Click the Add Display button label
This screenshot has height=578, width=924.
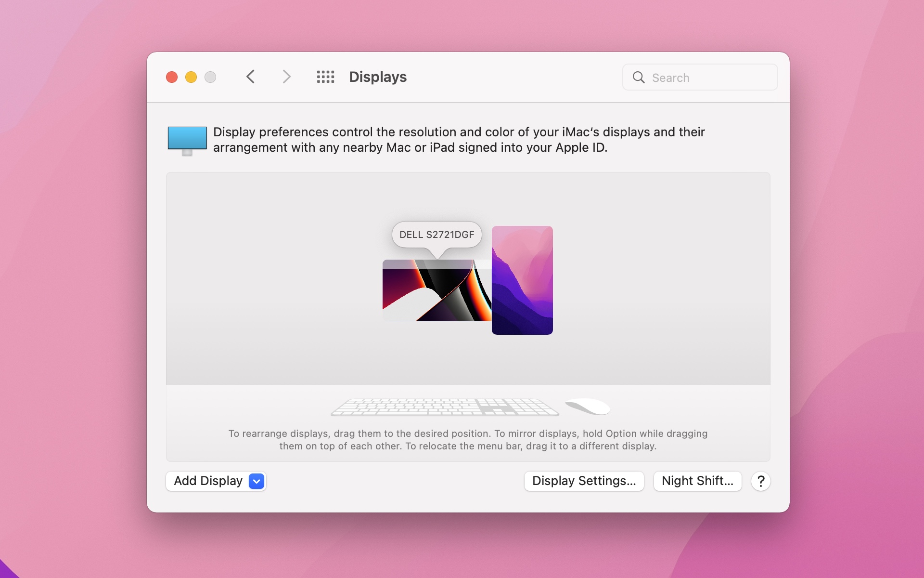(x=208, y=481)
